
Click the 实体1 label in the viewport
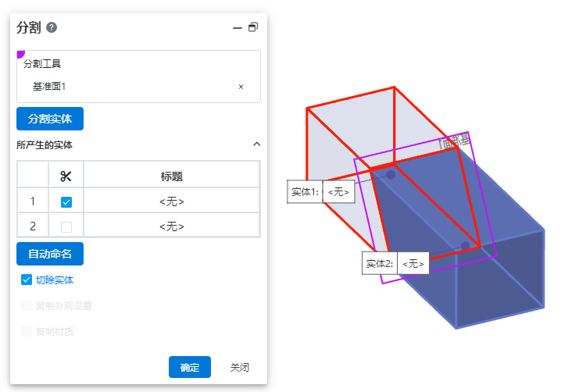tap(305, 191)
